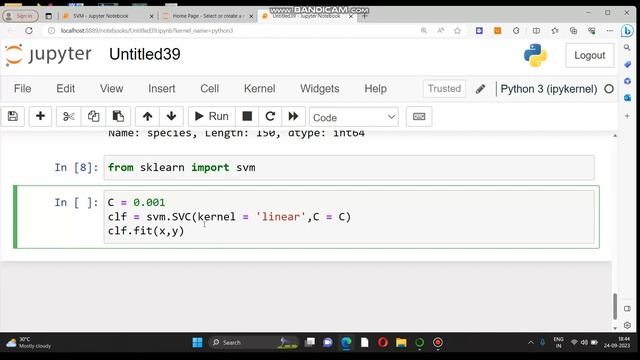
Task: Click the Python logo icon
Action: pos(535,55)
